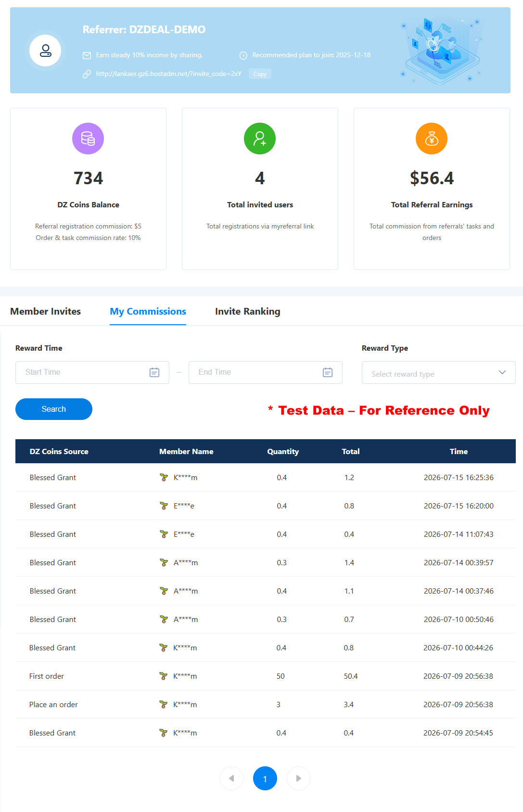Click the green invited users icon

click(260, 139)
